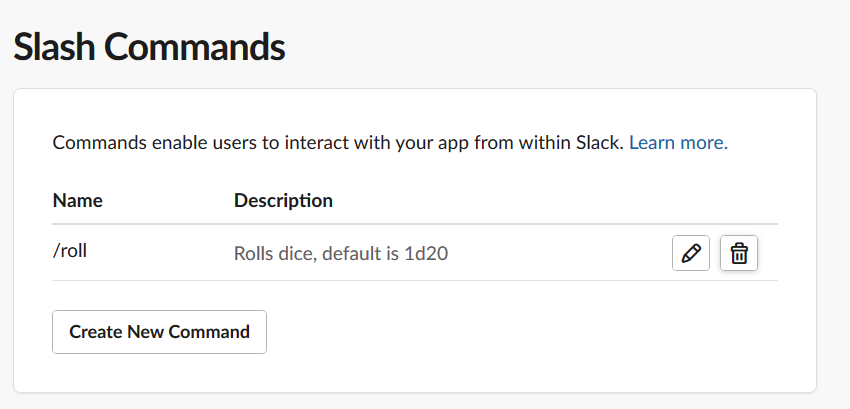Click description text "Rolls dice, default is 1d20"
The width and height of the screenshot is (850, 409).
coord(340,253)
